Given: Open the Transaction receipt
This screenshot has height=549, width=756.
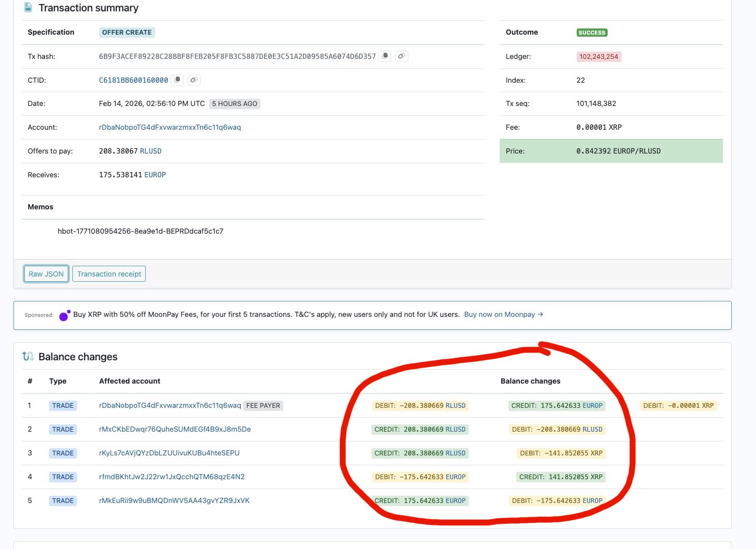Looking at the screenshot, I should [109, 274].
